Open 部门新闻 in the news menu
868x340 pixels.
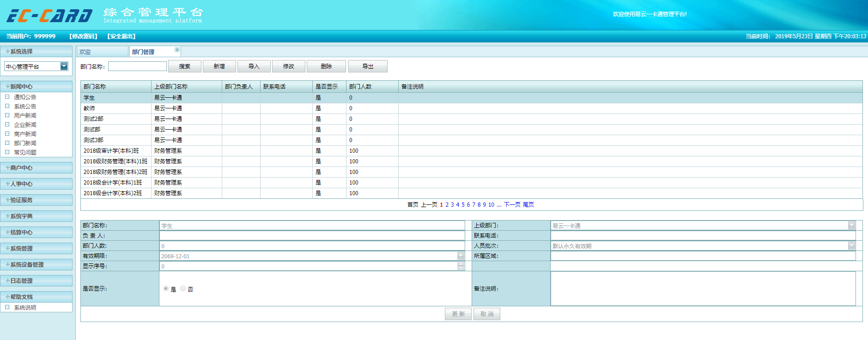[x=25, y=143]
